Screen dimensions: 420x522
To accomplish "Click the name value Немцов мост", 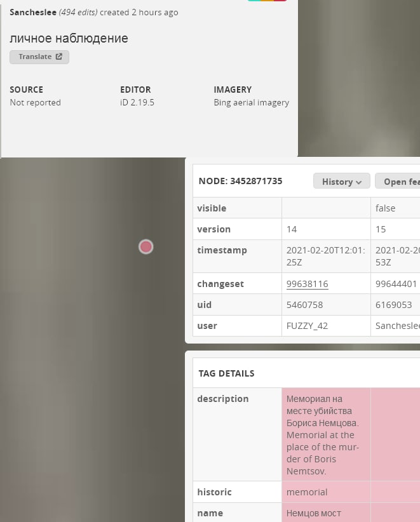I will click(314, 513).
